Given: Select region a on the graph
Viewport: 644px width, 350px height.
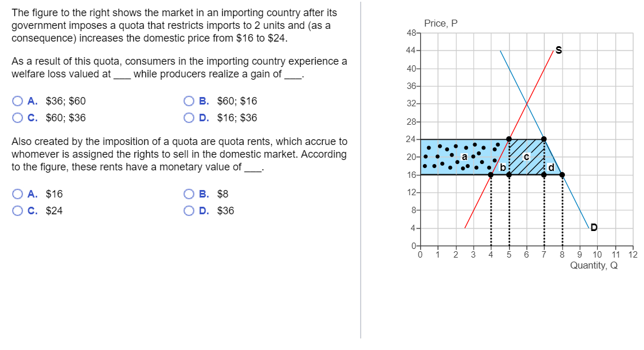Looking at the screenshot, I should (x=465, y=156).
